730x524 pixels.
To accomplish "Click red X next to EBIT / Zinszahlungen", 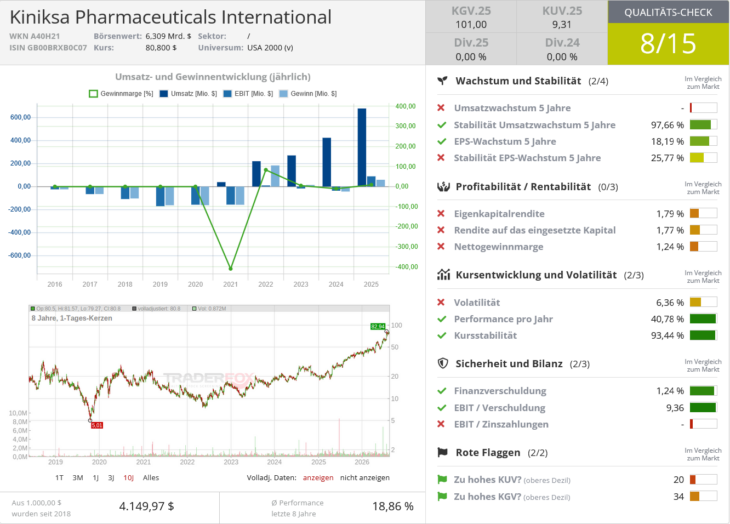I will point(441,424).
